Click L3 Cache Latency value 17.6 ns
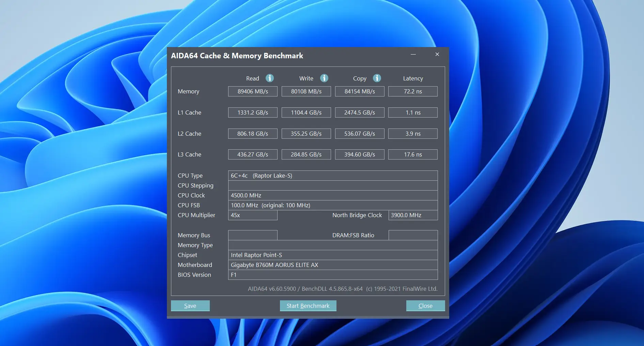Screen dimensions: 644x346 tap(413, 154)
